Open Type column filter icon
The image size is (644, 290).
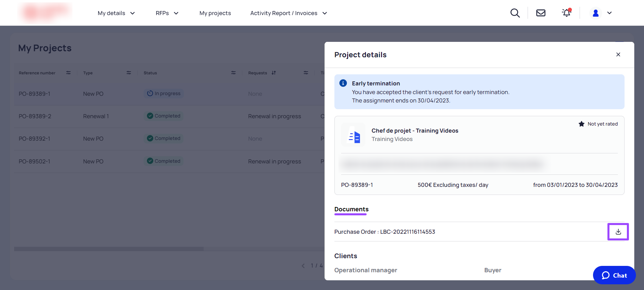click(x=129, y=73)
